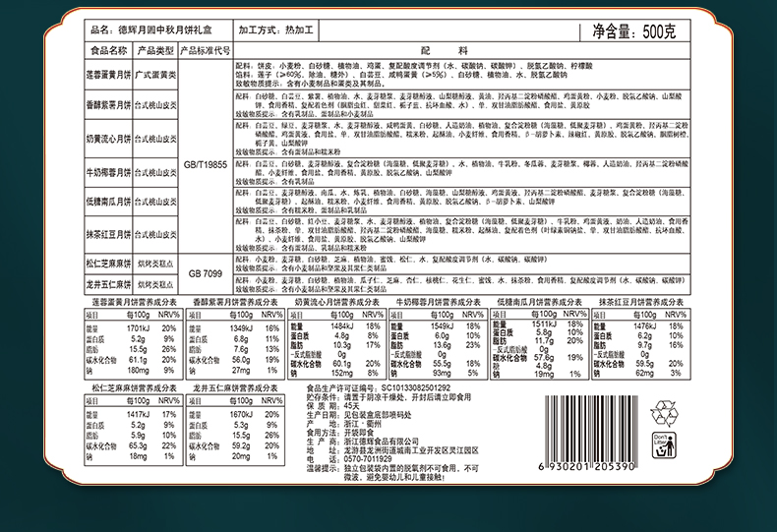Click the 莲蓉蛋黄月饼营养成分表 title

[134, 302]
